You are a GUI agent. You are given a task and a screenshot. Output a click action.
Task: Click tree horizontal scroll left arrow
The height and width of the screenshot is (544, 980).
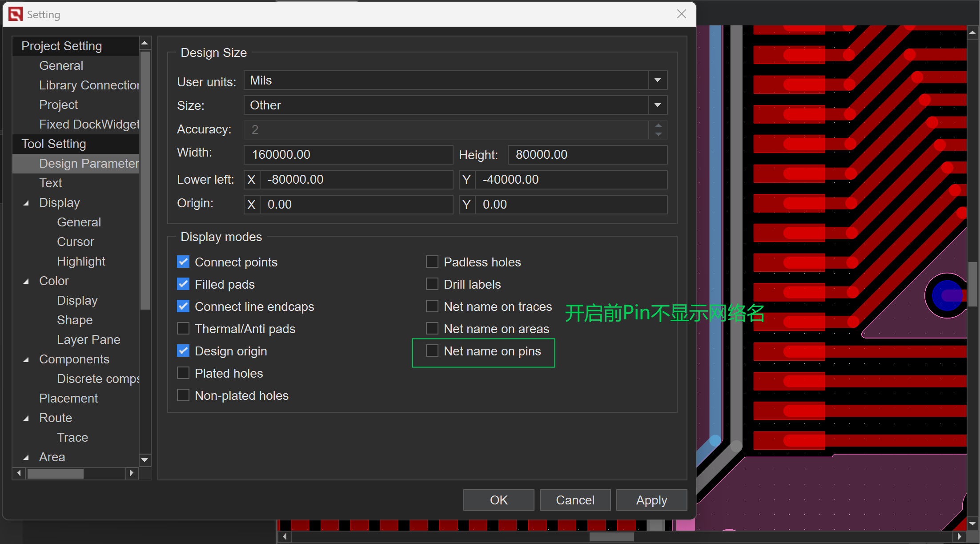coord(19,473)
